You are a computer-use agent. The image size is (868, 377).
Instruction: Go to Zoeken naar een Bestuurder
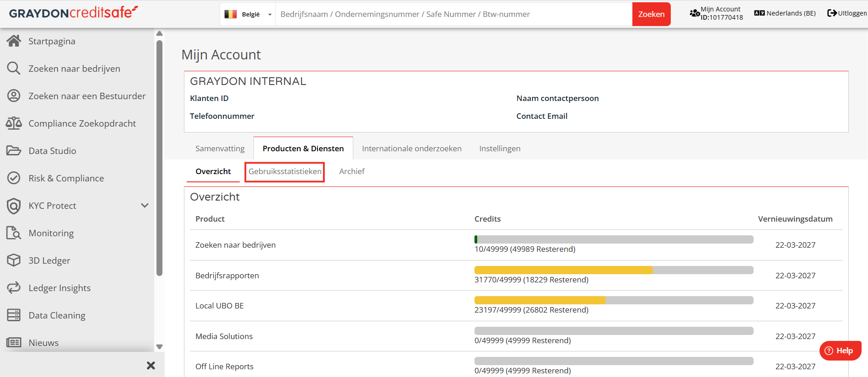(x=87, y=96)
